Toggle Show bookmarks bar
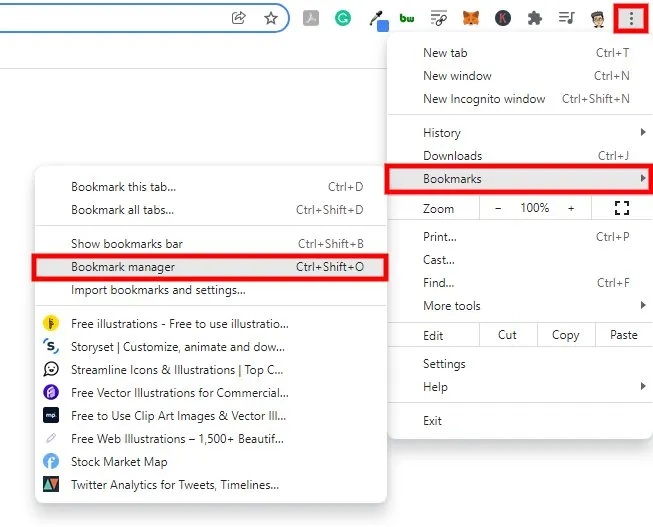The width and height of the screenshot is (653, 527). tap(211, 244)
